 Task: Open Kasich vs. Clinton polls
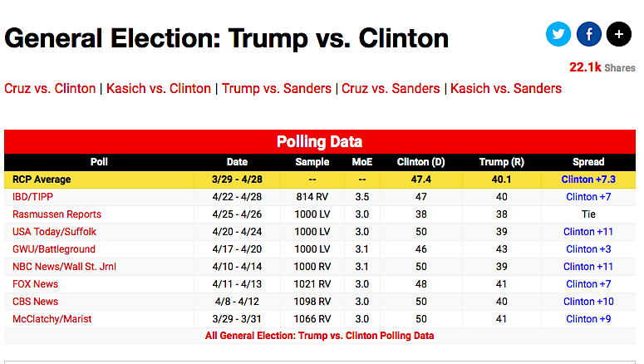(x=159, y=88)
